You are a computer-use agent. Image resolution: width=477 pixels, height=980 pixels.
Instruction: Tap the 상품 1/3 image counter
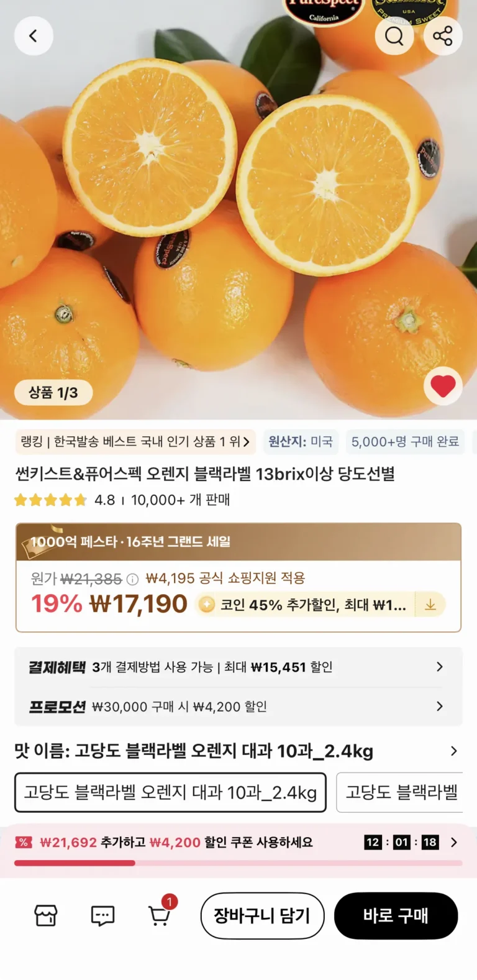53,393
